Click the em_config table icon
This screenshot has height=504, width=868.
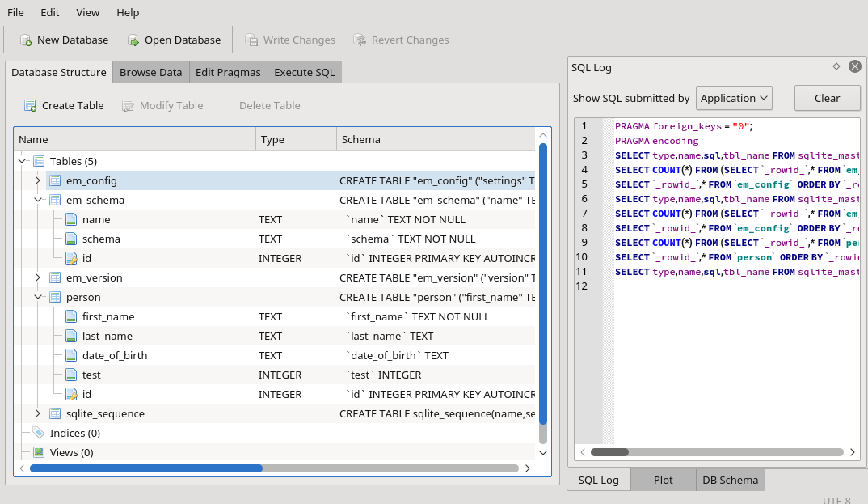click(x=55, y=180)
